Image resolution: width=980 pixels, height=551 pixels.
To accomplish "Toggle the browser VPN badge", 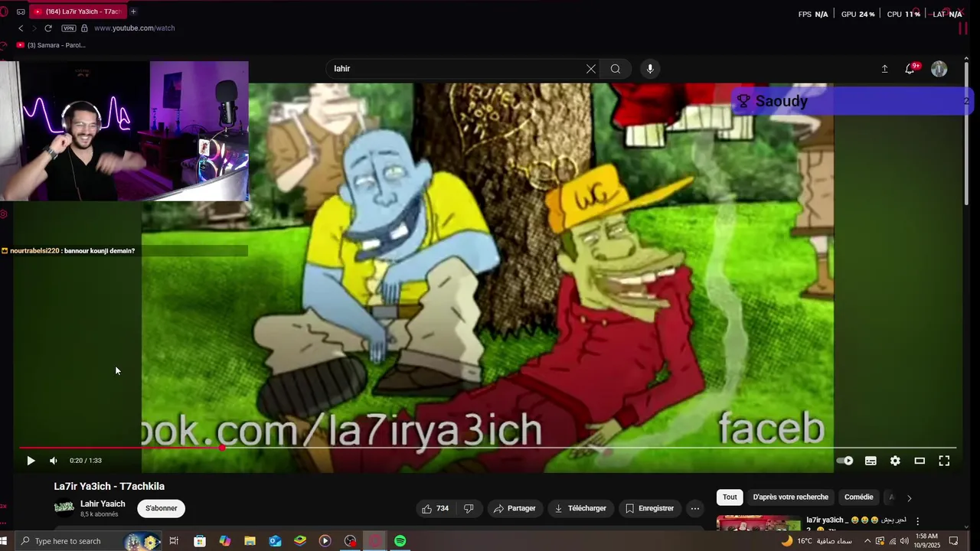I will (69, 28).
